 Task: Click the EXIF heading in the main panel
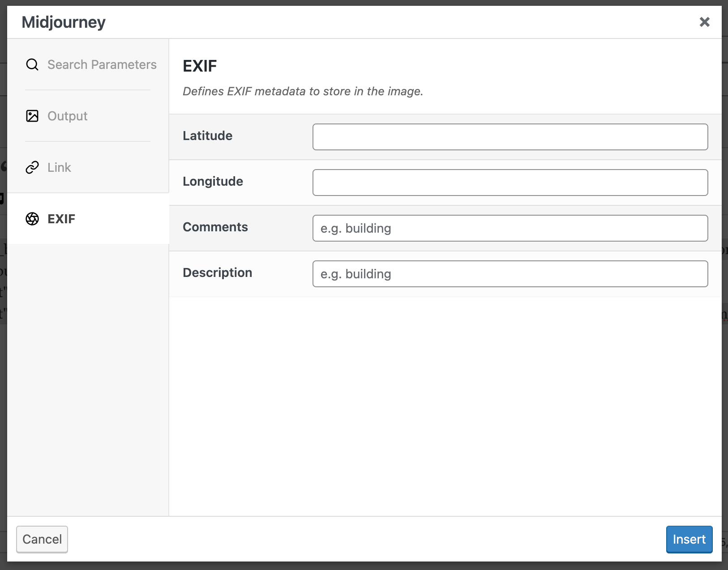(x=200, y=66)
